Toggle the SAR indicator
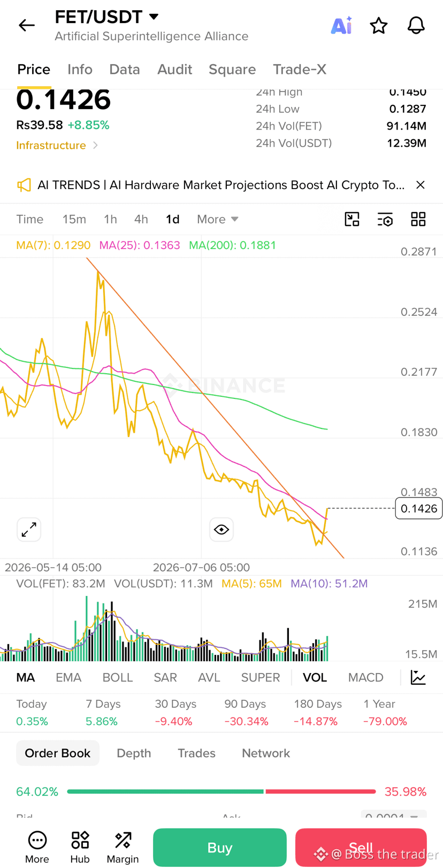Screen dimensions: 443x868 point(165,678)
